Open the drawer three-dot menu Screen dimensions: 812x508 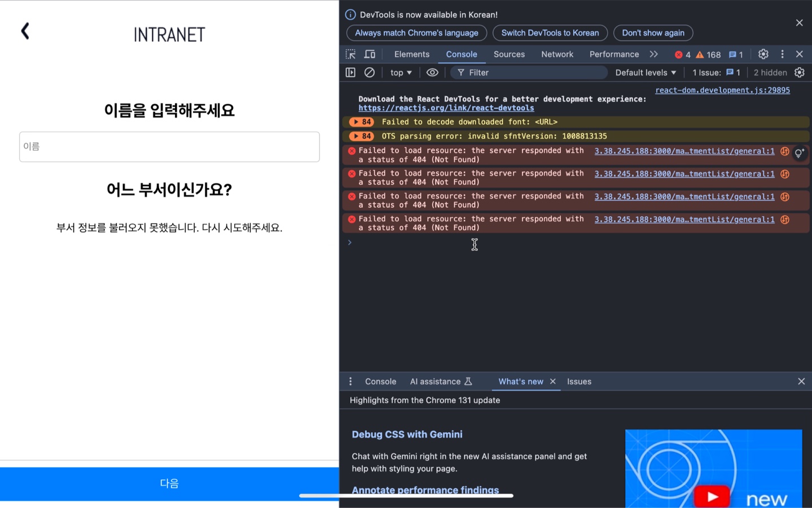tap(350, 382)
